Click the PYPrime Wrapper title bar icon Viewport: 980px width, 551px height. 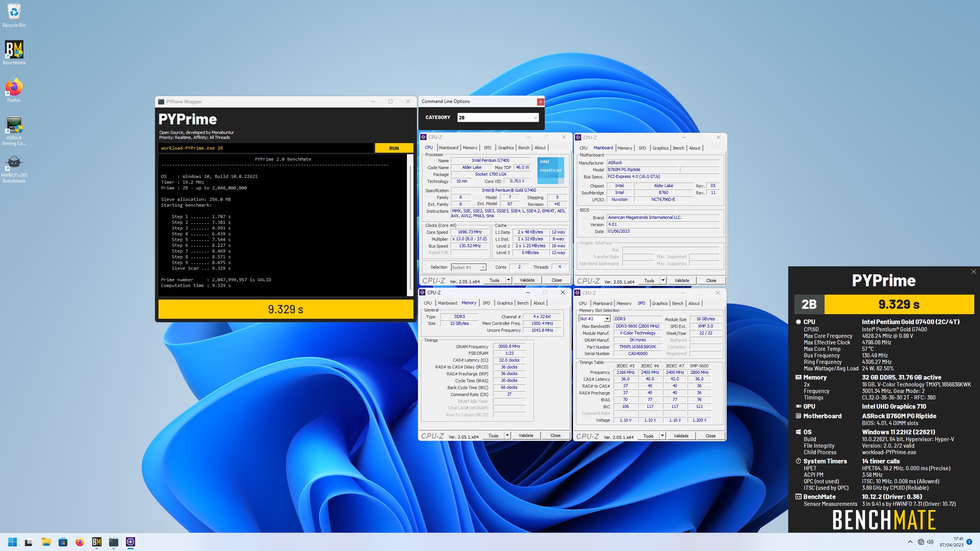tap(162, 102)
